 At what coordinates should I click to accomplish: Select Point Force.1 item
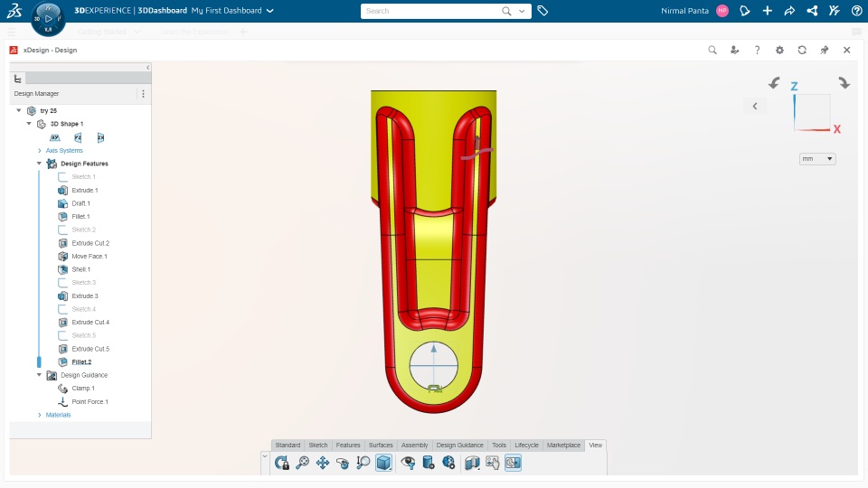coord(90,401)
